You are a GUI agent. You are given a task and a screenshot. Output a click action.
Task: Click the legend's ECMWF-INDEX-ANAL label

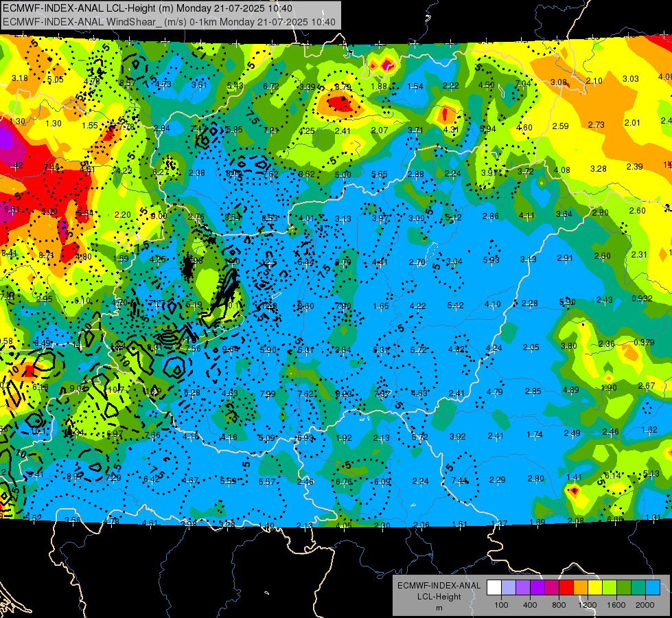point(439,586)
